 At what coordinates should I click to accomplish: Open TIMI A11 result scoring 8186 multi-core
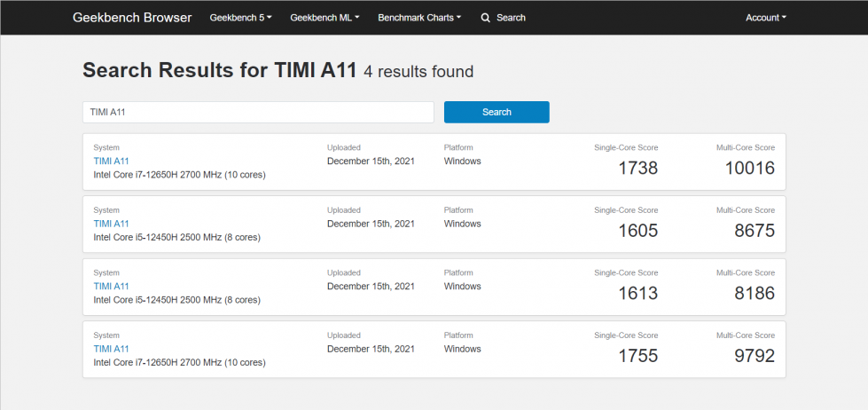tap(111, 287)
